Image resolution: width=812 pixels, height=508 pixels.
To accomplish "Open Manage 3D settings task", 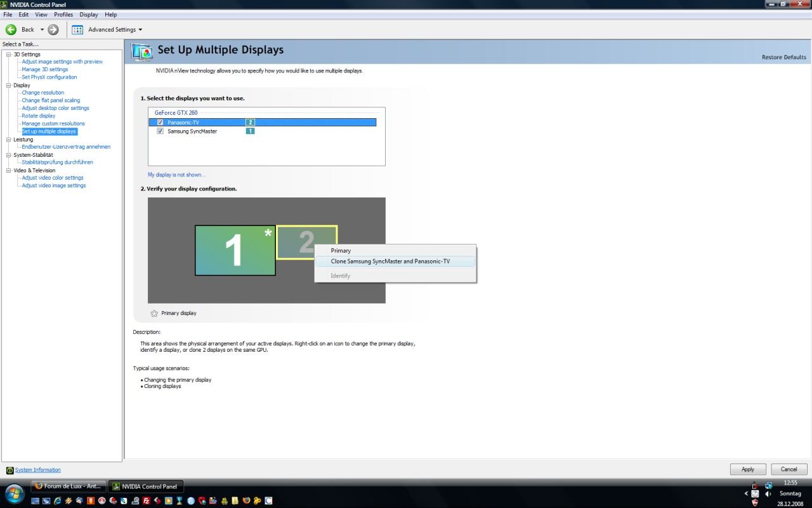I will tap(45, 69).
